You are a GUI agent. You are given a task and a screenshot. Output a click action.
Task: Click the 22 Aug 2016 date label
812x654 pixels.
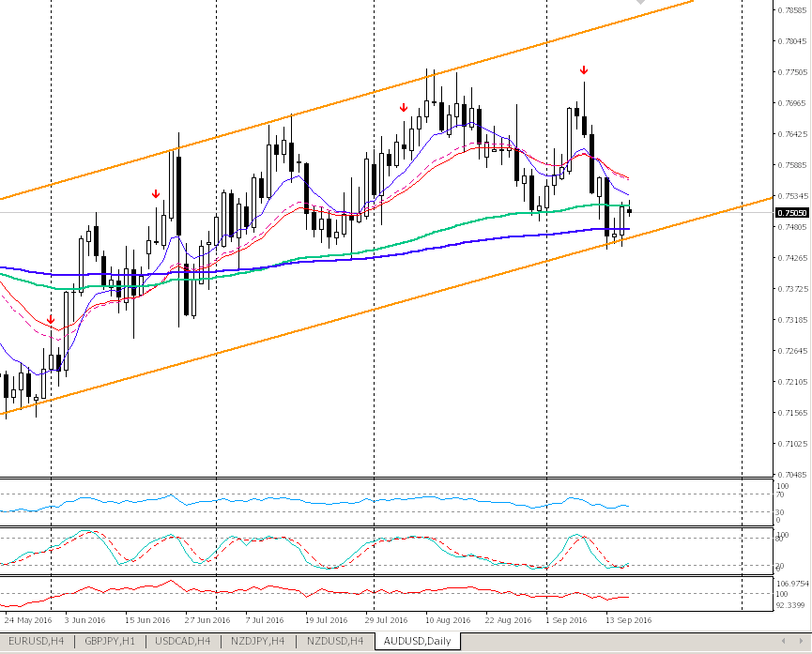pyautogui.click(x=508, y=620)
